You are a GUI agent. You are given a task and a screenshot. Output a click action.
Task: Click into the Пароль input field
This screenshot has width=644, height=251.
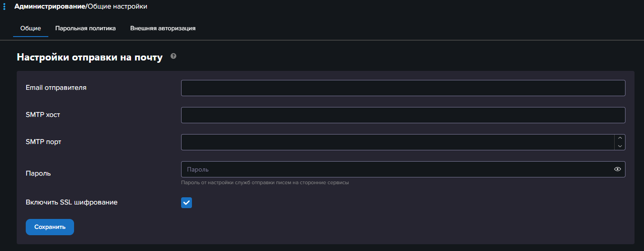click(397, 169)
